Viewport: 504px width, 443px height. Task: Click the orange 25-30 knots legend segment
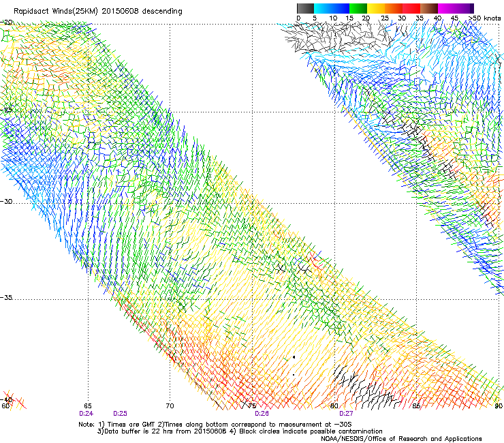(x=394, y=8)
